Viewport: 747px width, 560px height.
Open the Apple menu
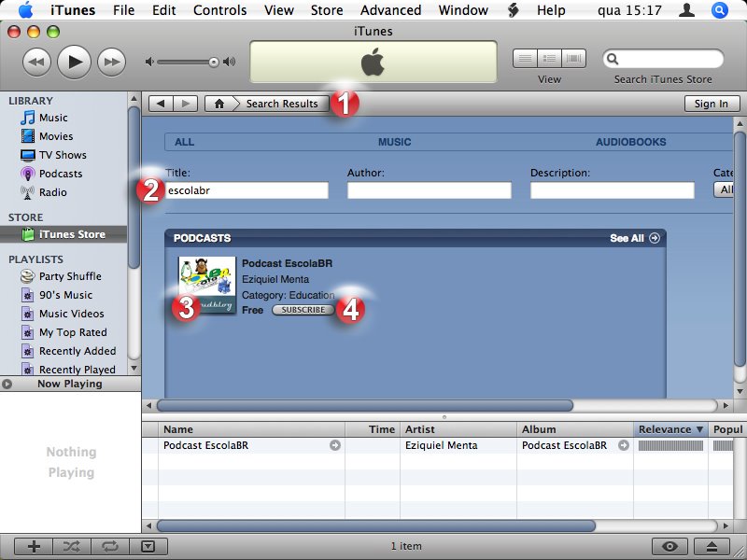click(26, 10)
